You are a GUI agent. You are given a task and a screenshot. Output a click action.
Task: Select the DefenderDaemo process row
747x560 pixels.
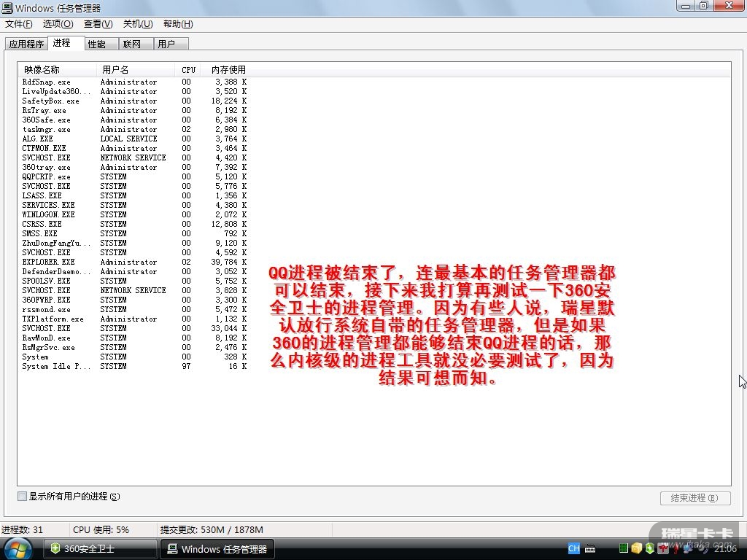134,271
